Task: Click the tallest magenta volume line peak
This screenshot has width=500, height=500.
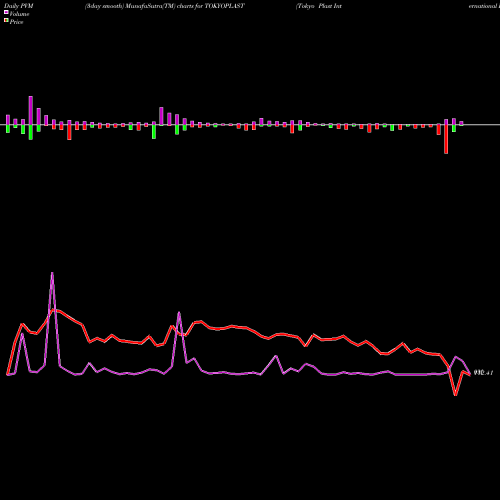Action: click(x=52, y=273)
